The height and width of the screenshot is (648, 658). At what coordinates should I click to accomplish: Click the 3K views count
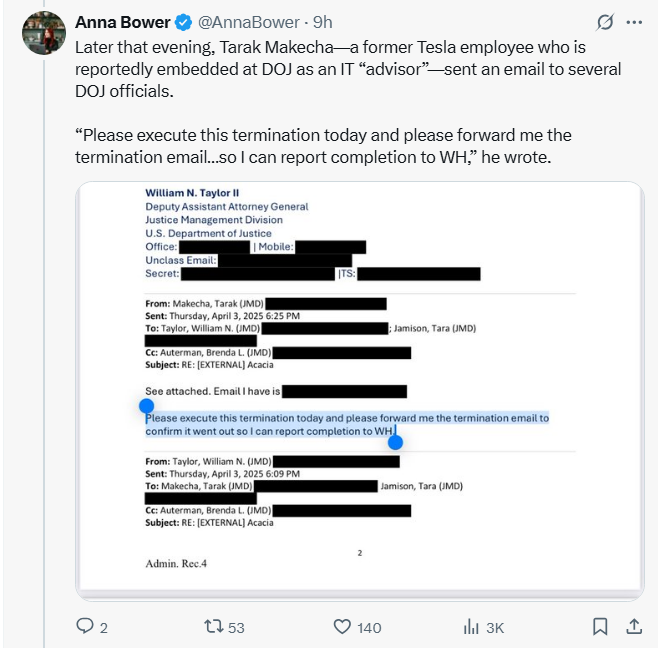point(495,627)
